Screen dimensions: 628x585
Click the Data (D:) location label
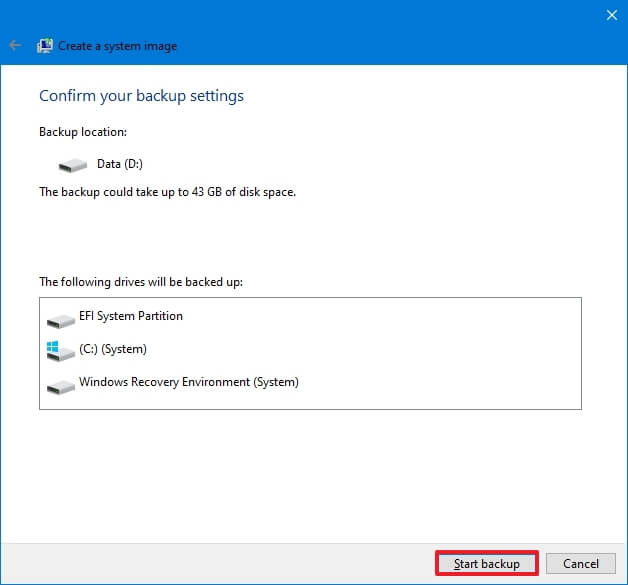click(x=120, y=164)
